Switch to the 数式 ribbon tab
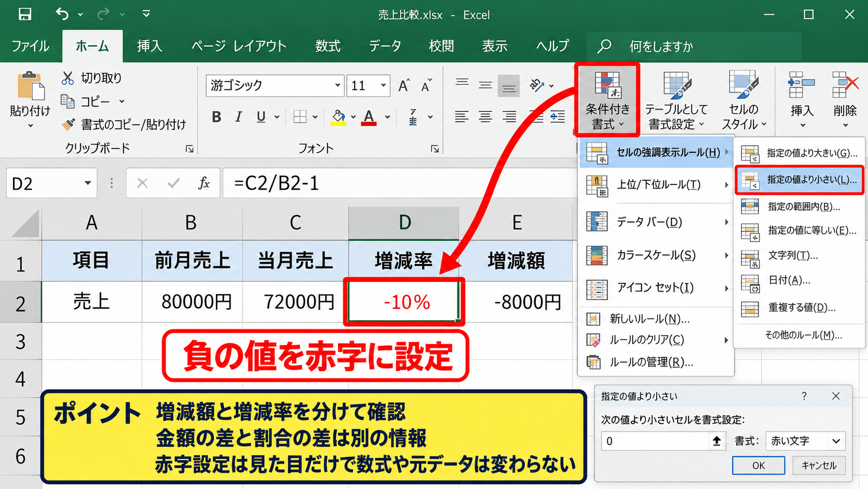This screenshot has height=489, width=868. [328, 46]
